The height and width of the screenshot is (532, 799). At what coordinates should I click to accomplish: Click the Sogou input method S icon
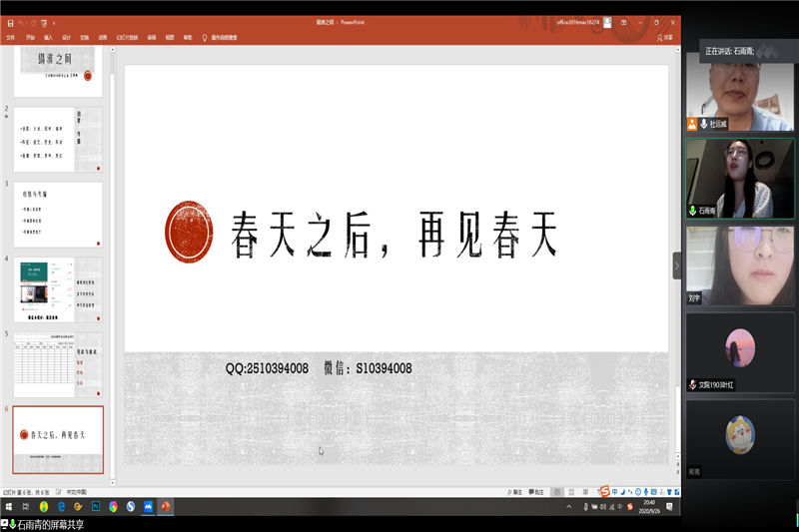(x=602, y=491)
